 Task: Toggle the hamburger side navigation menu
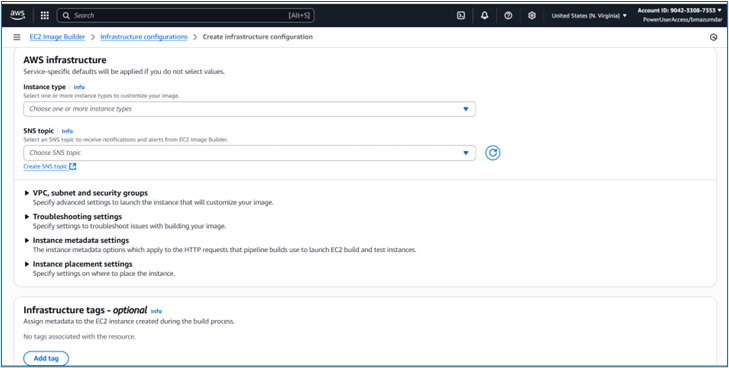coord(17,37)
